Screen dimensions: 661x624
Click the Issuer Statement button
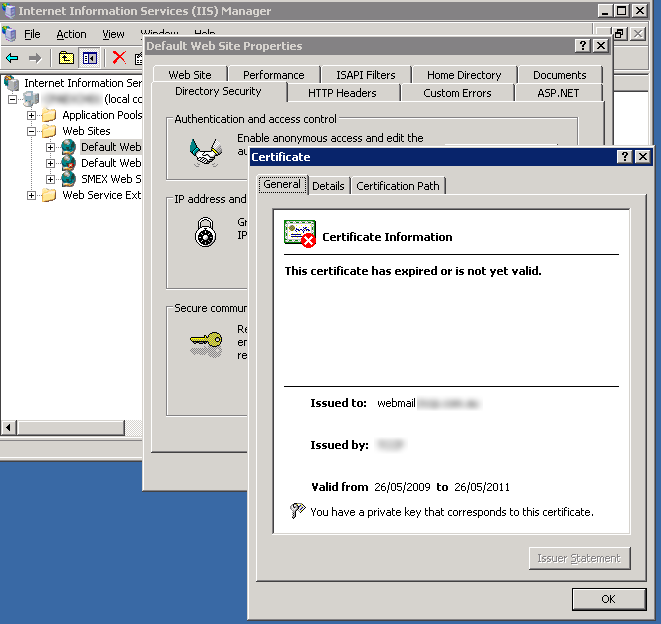579,558
